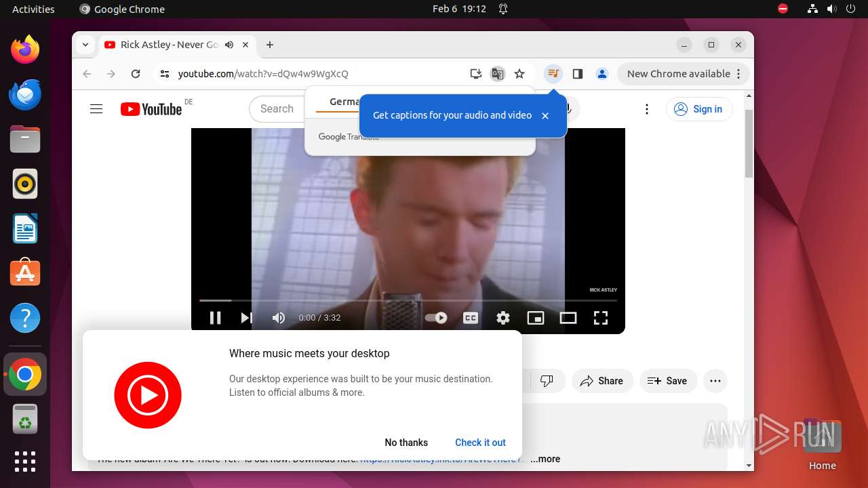868x488 pixels.
Task: Open the media control icon in toolbar
Action: point(553,74)
